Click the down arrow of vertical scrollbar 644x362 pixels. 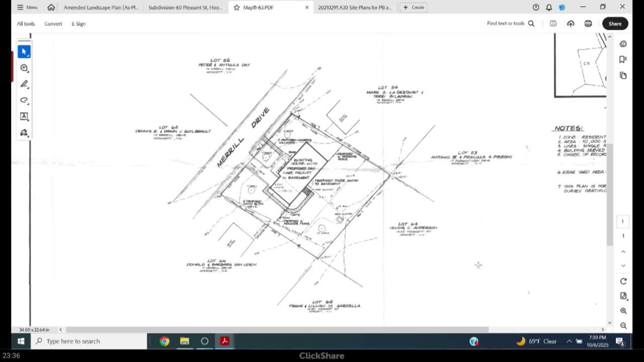pyautogui.click(x=610, y=323)
